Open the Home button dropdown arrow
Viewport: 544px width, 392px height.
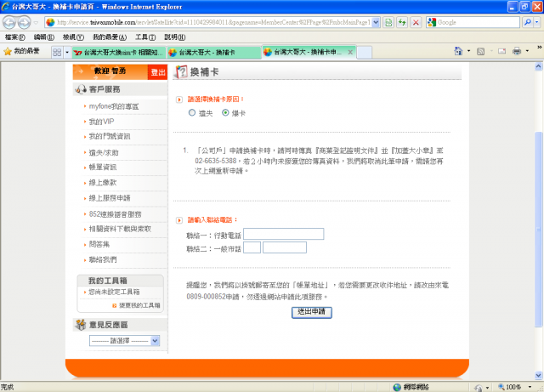468,51
